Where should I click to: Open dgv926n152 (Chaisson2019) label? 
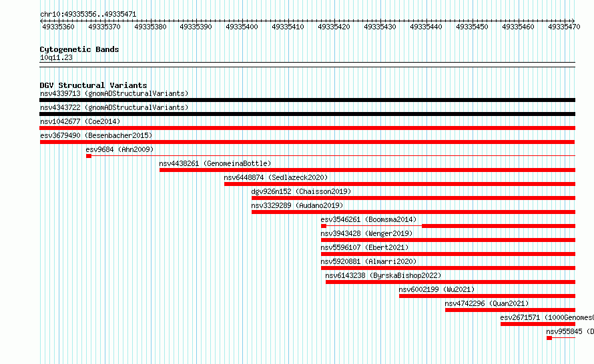(x=301, y=191)
